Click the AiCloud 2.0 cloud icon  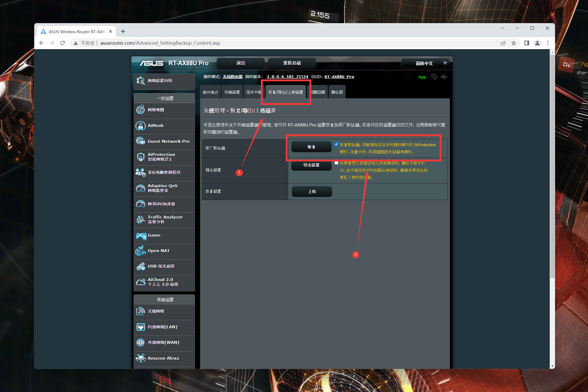(x=140, y=282)
